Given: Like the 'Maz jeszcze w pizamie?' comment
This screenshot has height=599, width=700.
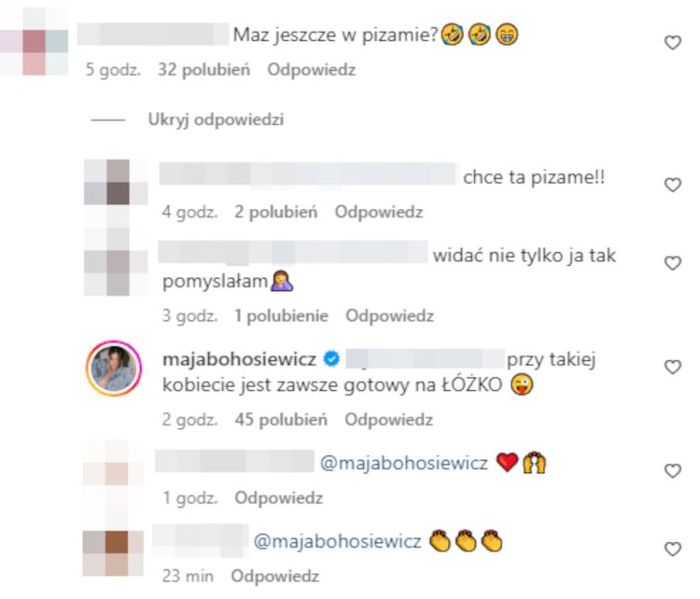Looking at the screenshot, I should pyautogui.click(x=672, y=43).
